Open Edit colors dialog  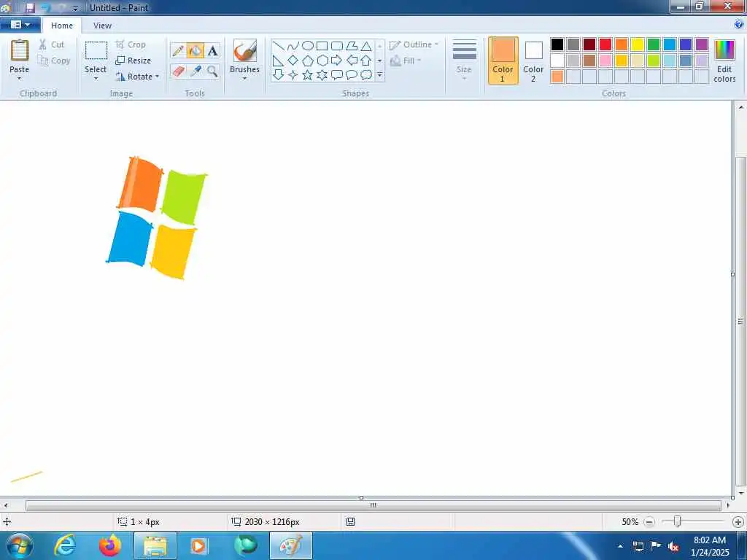pyautogui.click(x=724, y=61)
